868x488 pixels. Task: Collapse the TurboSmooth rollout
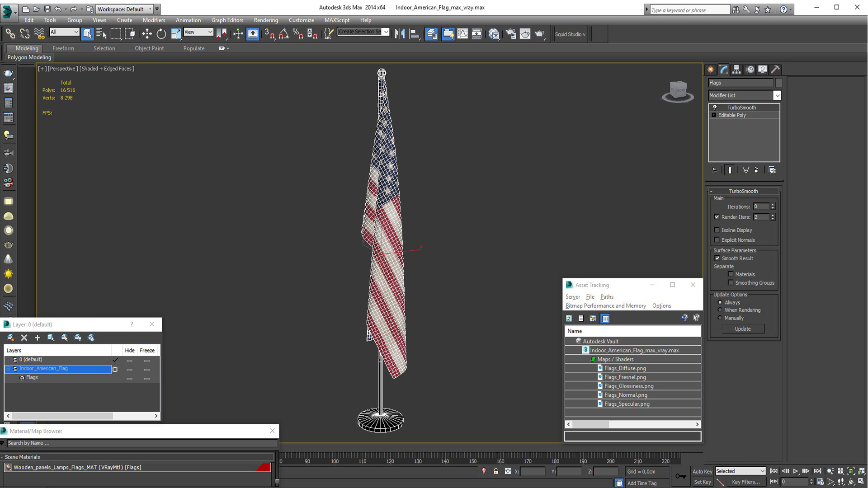tap(744, 191)
